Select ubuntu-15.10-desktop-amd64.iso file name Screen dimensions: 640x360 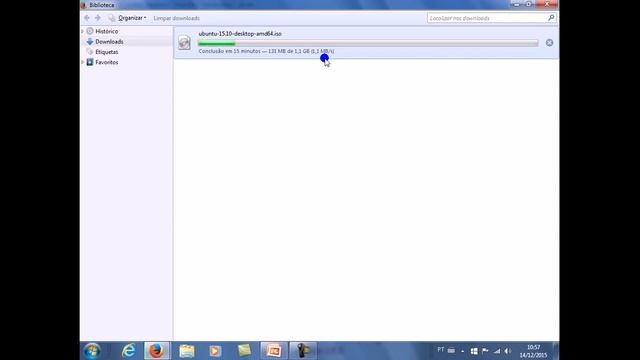[240, 33]
